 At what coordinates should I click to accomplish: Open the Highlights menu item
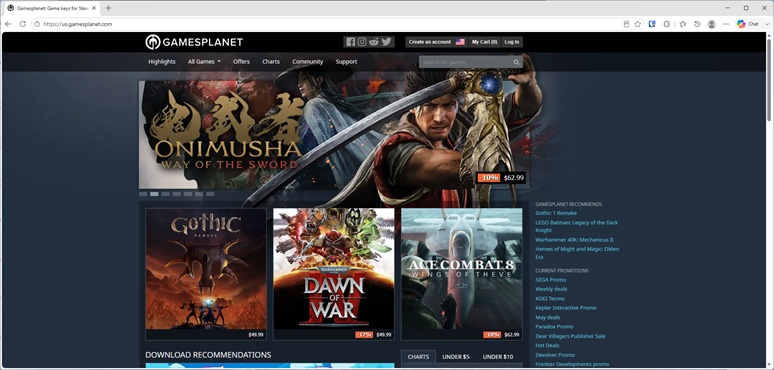(162, 62)
